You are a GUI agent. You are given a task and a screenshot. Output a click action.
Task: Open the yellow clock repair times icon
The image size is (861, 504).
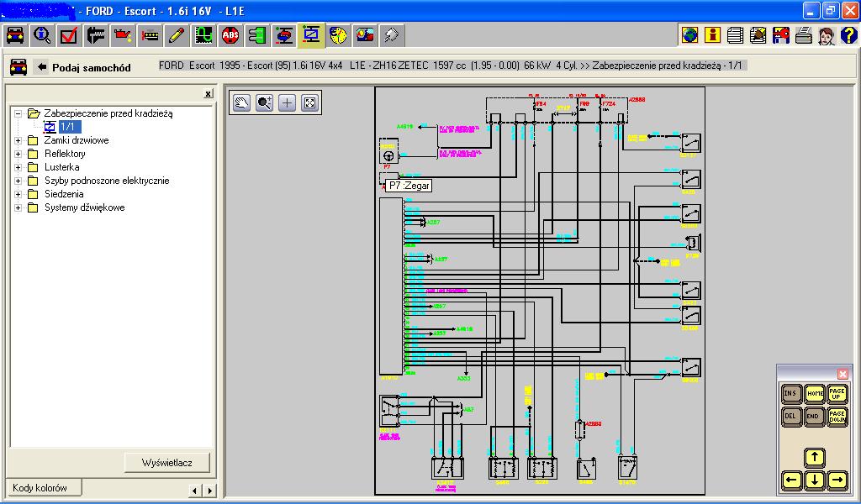tap(338, 35)
